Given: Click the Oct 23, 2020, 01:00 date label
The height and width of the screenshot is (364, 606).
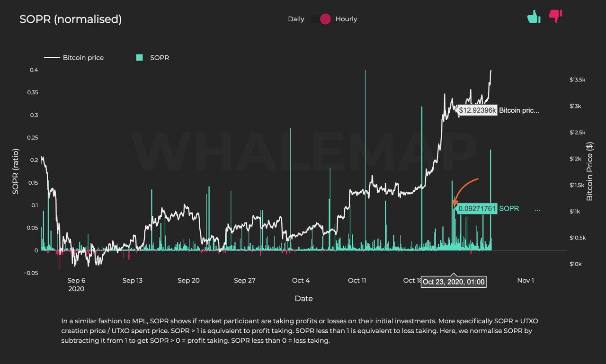Looking at the screenshot, I should coord(454,282).
